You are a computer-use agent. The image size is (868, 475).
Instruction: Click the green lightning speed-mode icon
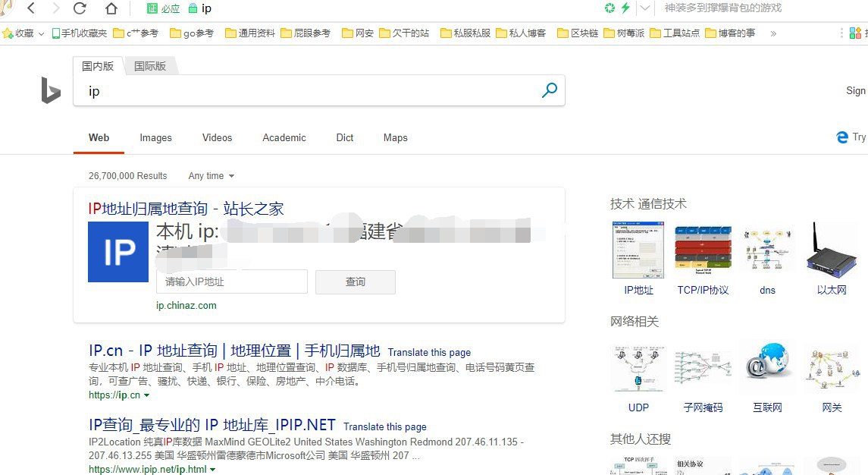(625, 8)
